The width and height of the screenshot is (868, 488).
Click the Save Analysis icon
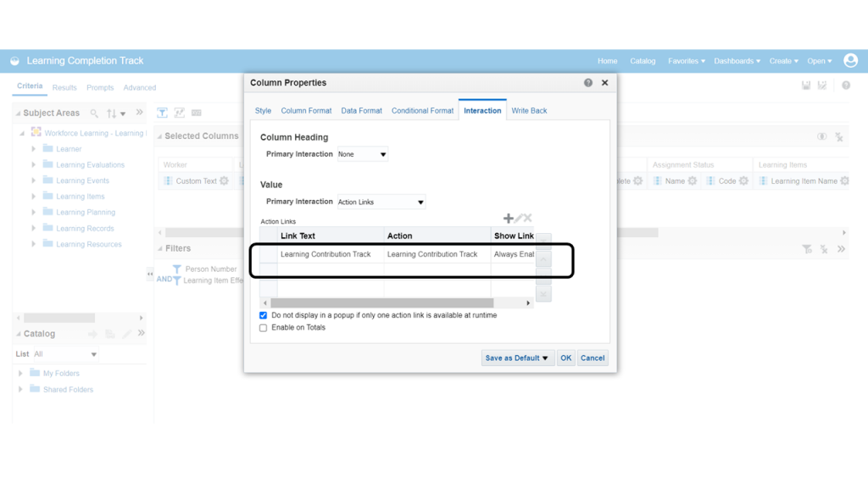[x=806, y=86]
